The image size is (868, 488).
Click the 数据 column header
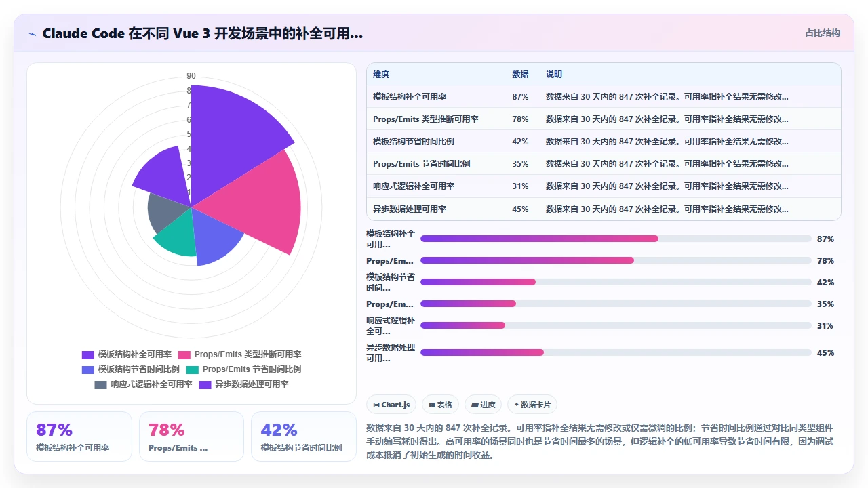[520, 75]
